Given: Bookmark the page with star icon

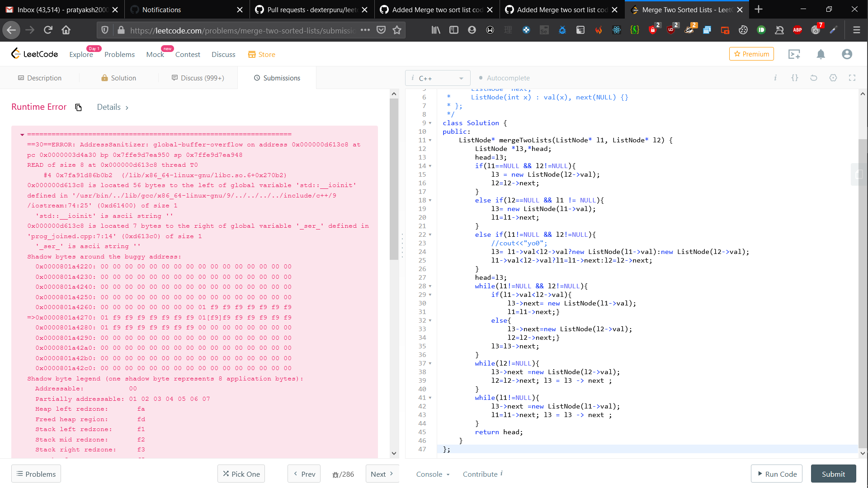Looking at the screenshot, I should pos(397,30).
